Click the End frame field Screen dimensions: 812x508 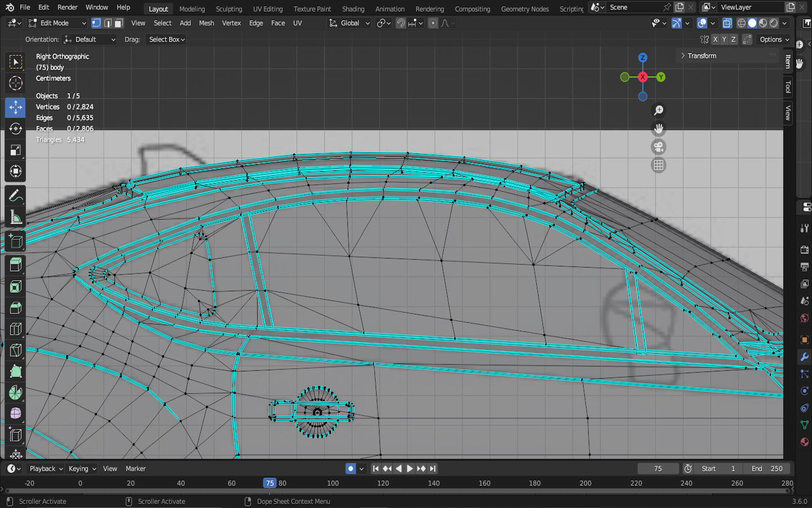point(767,468)
